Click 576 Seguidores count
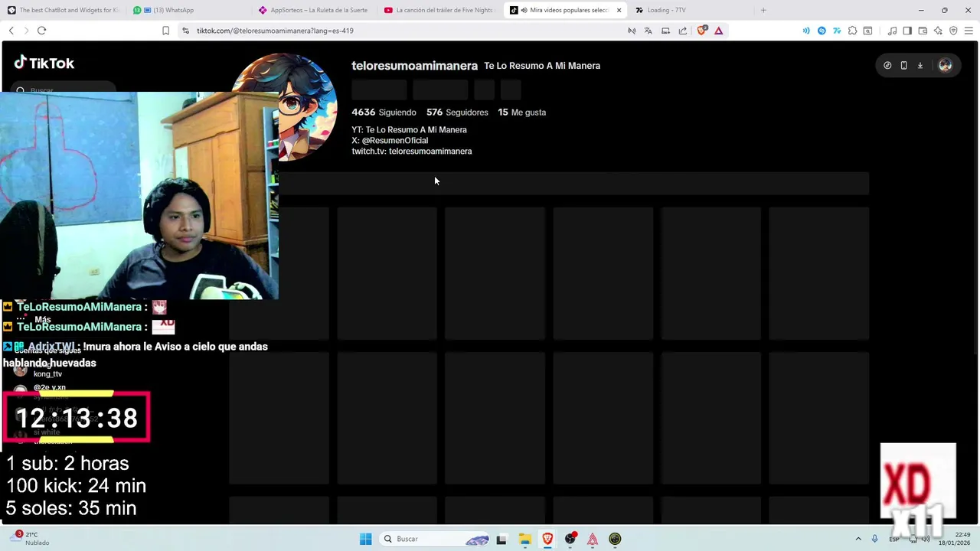The image size is (980, 551). (457, 112)
